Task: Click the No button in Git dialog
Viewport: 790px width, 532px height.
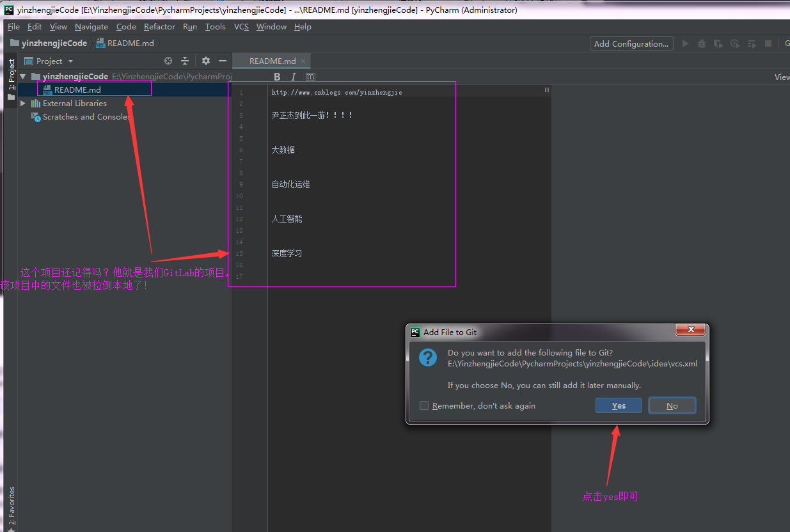Action: click(x=672, y=405)
